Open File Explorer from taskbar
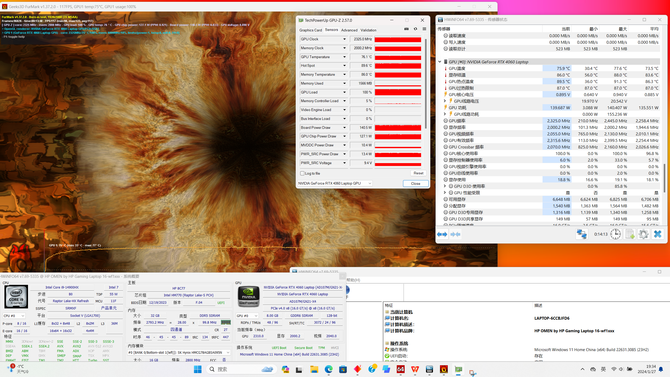 (x=314, y=369)
